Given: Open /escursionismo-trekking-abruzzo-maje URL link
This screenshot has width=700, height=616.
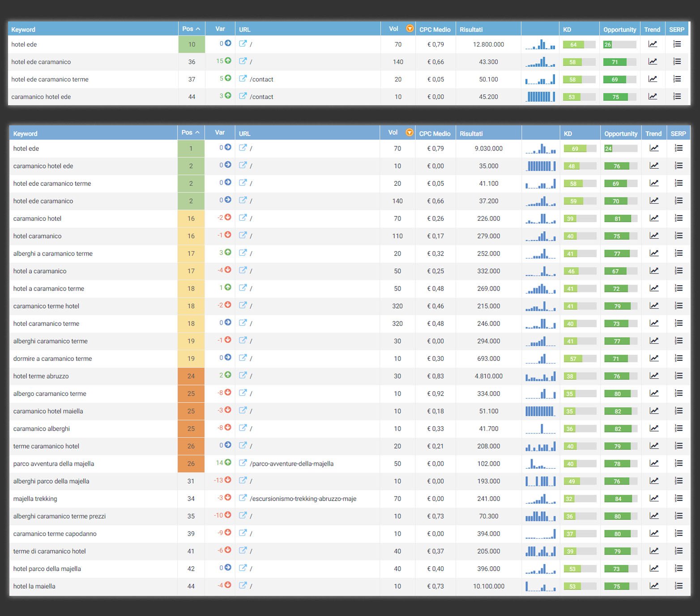Looking at the screenshot, I should [x=303, y=499].
